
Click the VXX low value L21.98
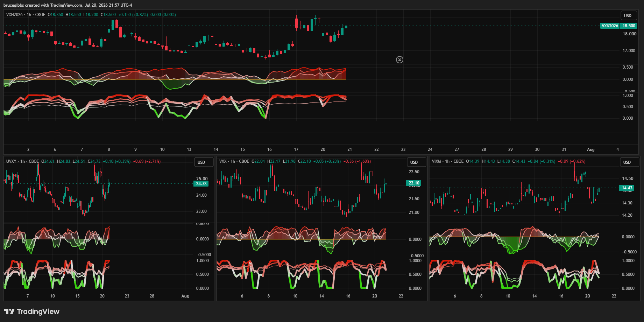(x=289, y=161)
